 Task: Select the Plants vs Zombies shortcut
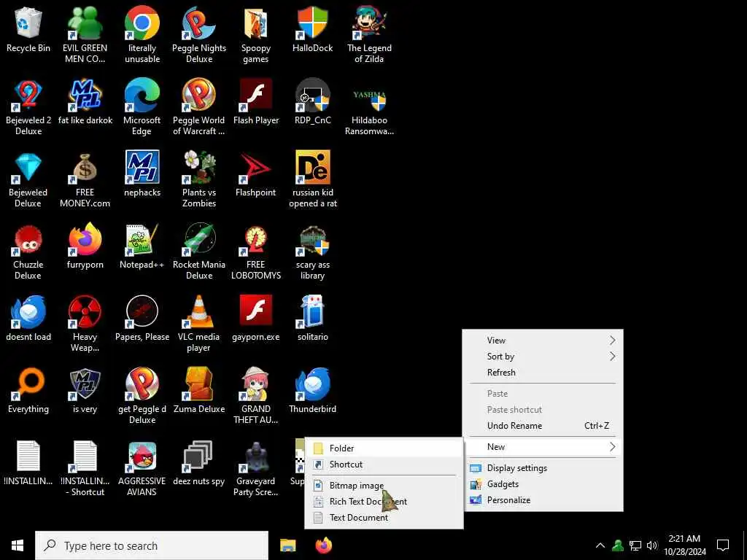pos(199,180)
